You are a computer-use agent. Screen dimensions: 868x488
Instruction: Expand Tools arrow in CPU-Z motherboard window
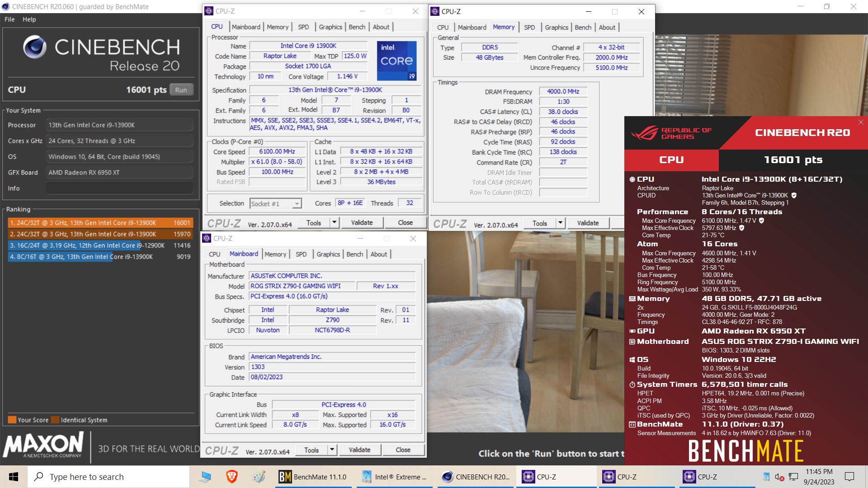point(332,450)
